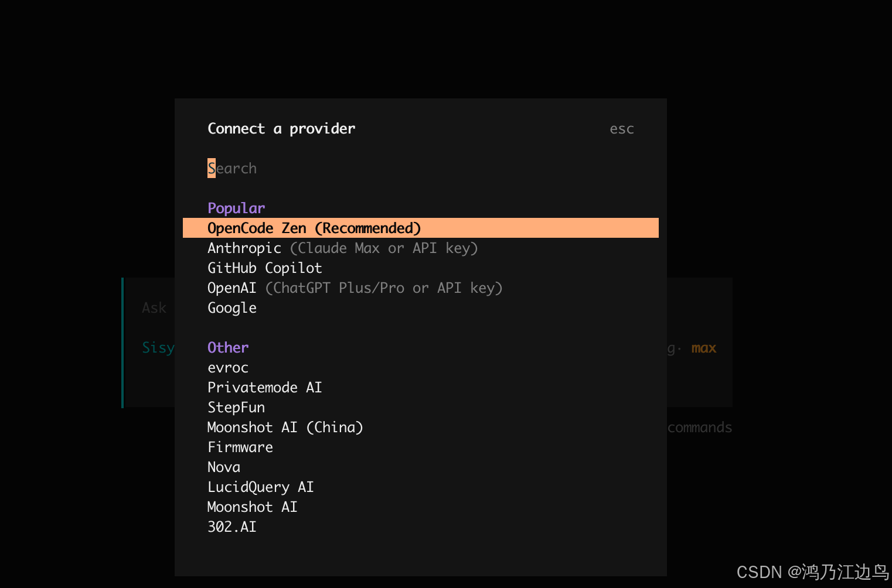This screenshot has height=588, width=892.
Task: Select Moonshot AI (China) provider
Action: click(420, 427)
